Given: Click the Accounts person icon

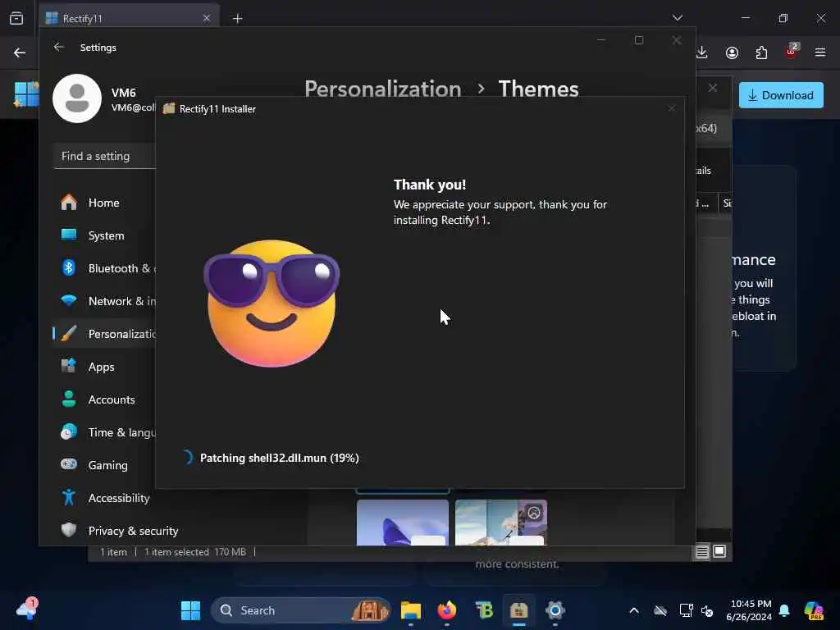Looking at the screenshot, I should coord(69,399).
